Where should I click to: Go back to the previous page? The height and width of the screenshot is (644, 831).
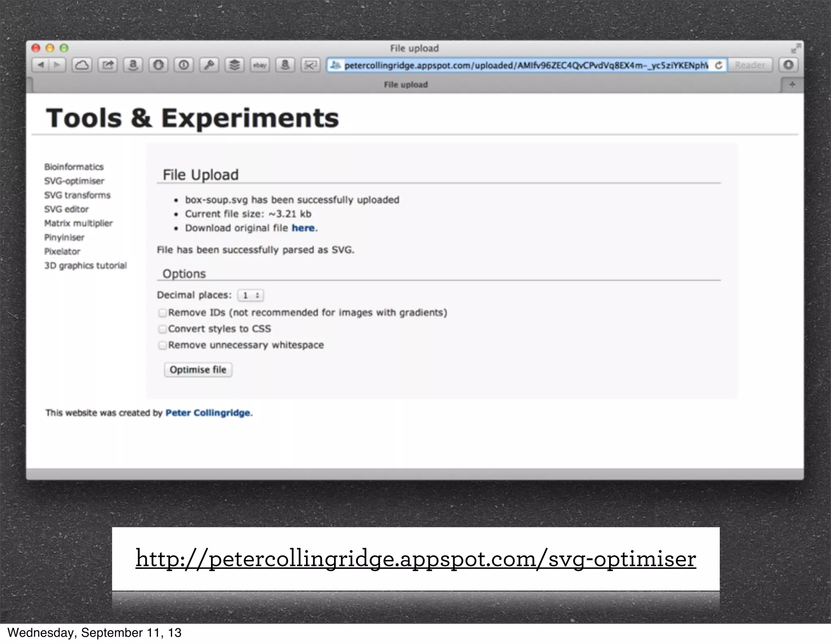pyautogui.click(x=41, y=65)
